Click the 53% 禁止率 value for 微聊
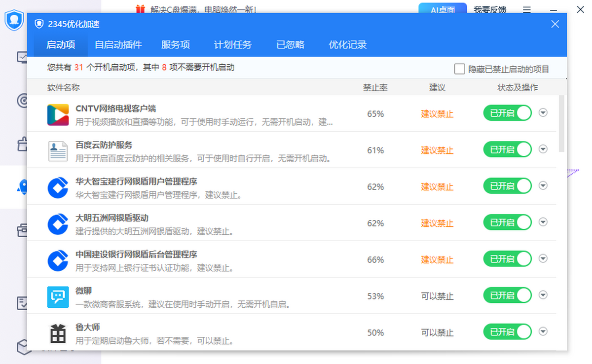Screen dimensions: 592x364 pos(375,296)
